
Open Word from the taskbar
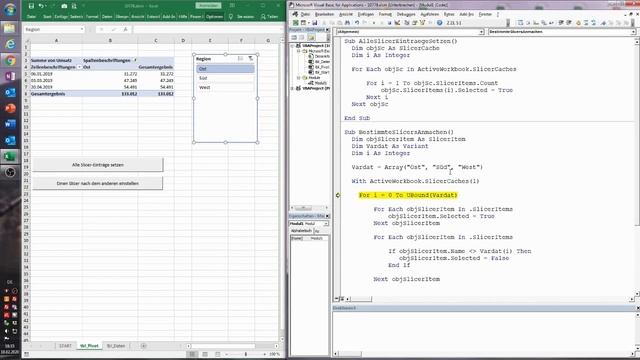[x=10, y=124]
